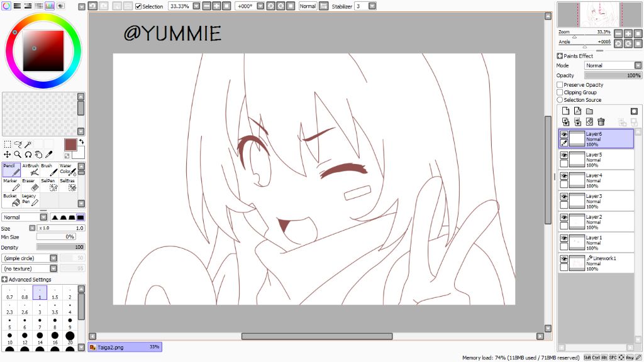This screenshot has width=644, height=362.
Task: Select the Zoom magnifier tool
Action: tap(18, 155)
